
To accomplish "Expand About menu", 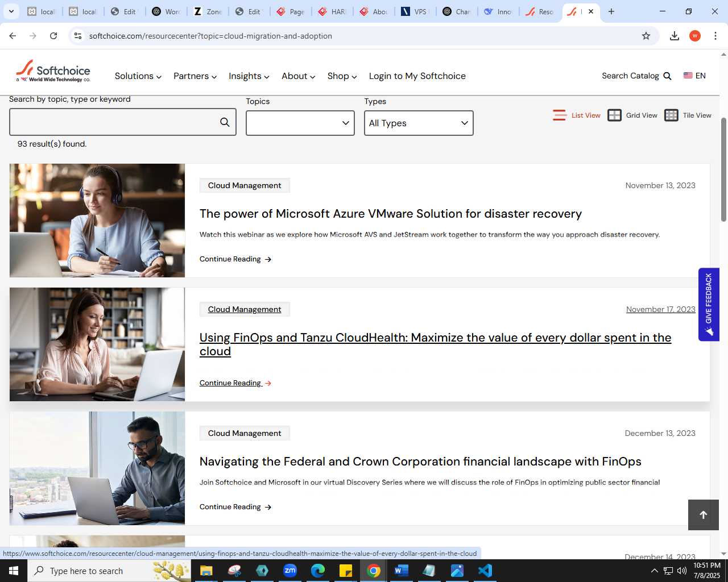I will tap(299, 76).
